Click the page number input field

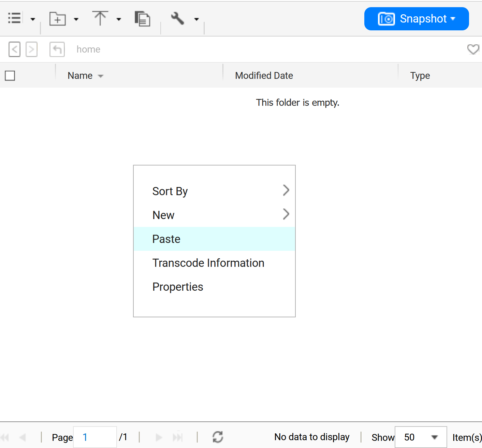click(95, 437)
